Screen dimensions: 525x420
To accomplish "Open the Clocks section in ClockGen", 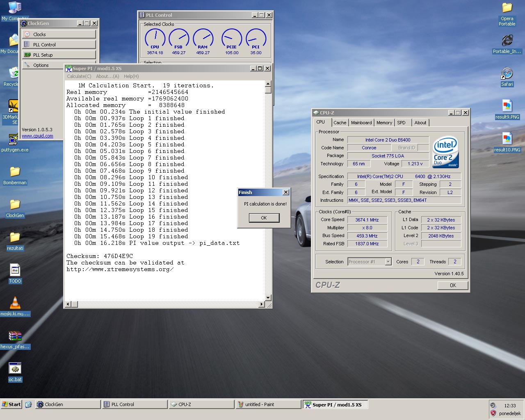I will point(59,34).
